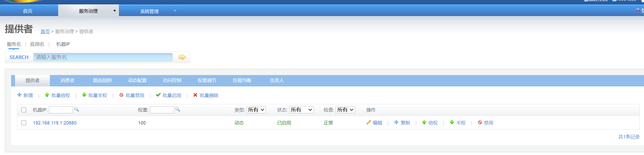Open the 检查 dropdown
This screenshot has height=155, width=644.
coord(345,110)
